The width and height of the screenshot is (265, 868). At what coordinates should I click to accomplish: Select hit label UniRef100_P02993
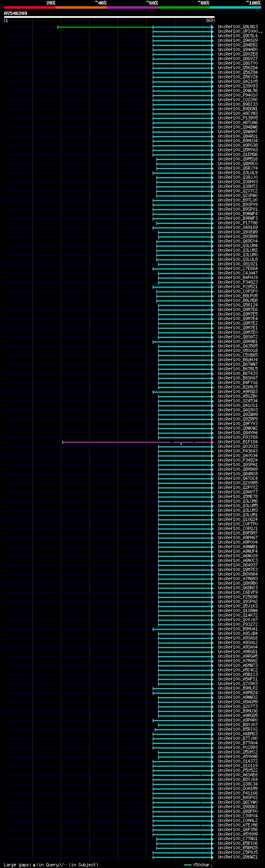pyautogui.click(x=238, y=748)
